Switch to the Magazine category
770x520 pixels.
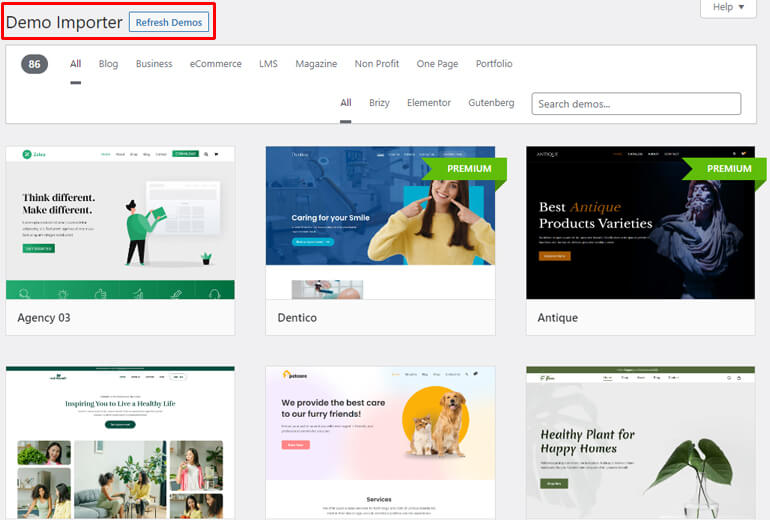point(316,64)
